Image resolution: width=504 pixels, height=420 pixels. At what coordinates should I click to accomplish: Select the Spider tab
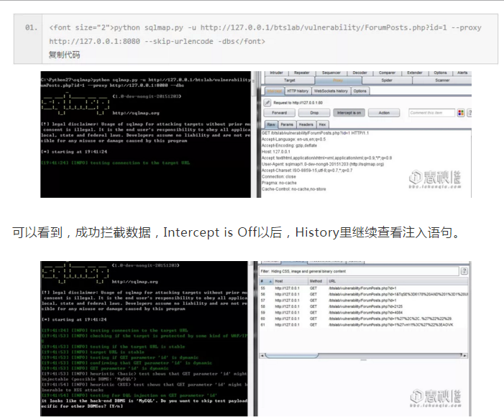387,80
